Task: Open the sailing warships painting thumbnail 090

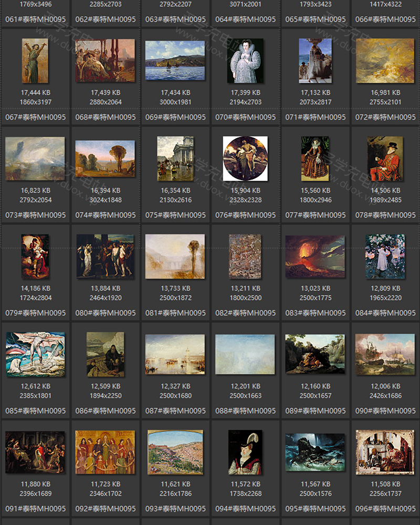Action: (x=385, y=354)
